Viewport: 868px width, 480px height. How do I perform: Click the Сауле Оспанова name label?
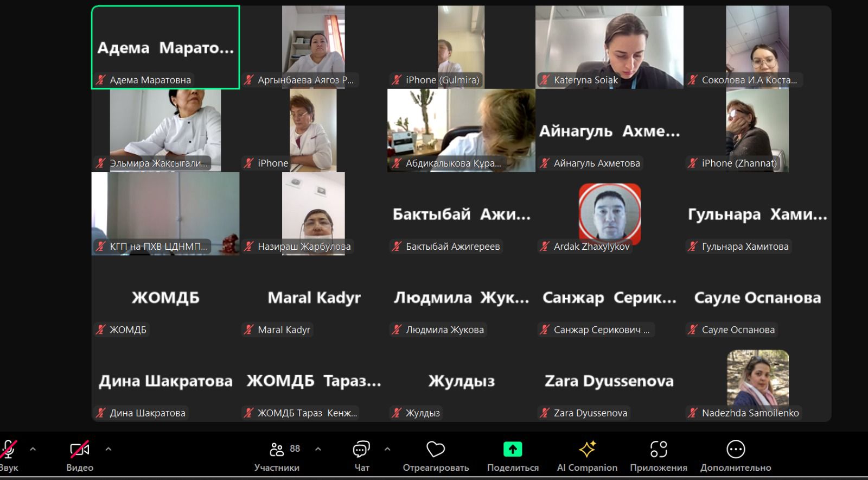(x=738, y=330)
